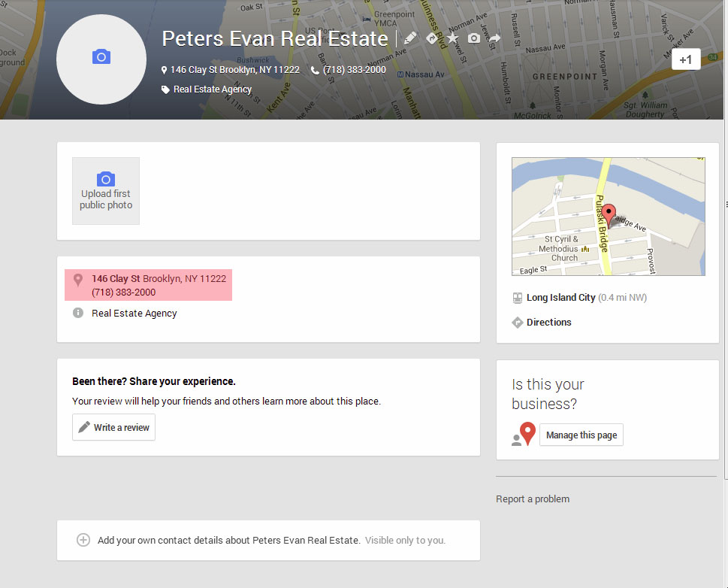Click the red pin business owner icon
Viewport: 728px width, 588px height.
click(x=527, y=434)
